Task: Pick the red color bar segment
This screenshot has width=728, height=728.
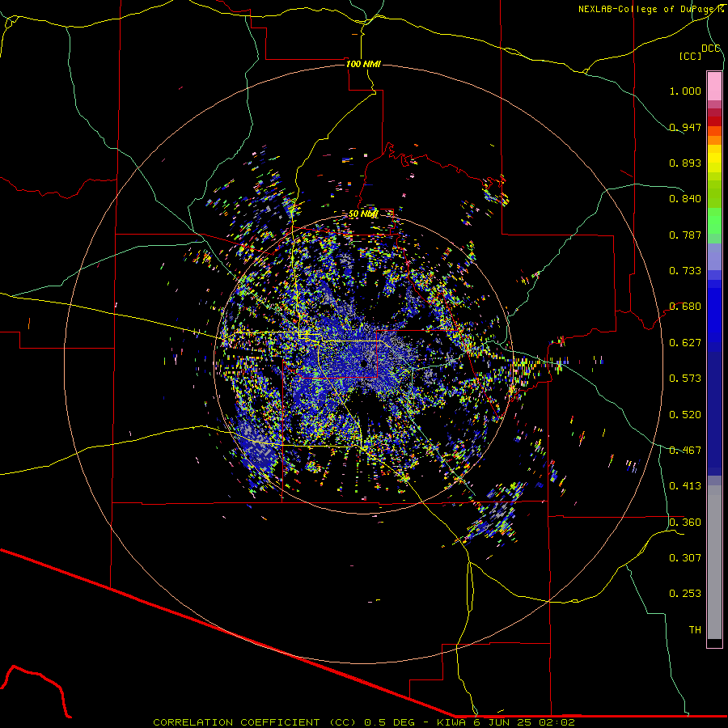Action: point(714,121)
